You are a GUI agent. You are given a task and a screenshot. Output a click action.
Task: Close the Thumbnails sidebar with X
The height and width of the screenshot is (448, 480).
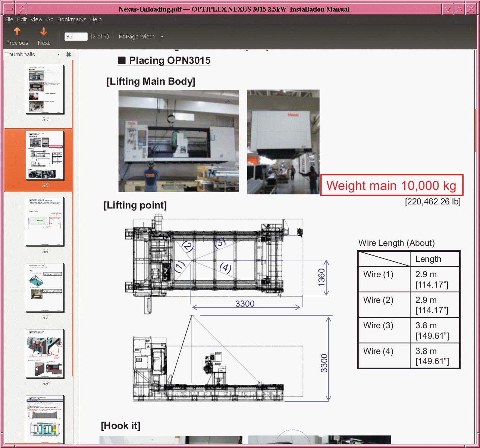(69, 54)
